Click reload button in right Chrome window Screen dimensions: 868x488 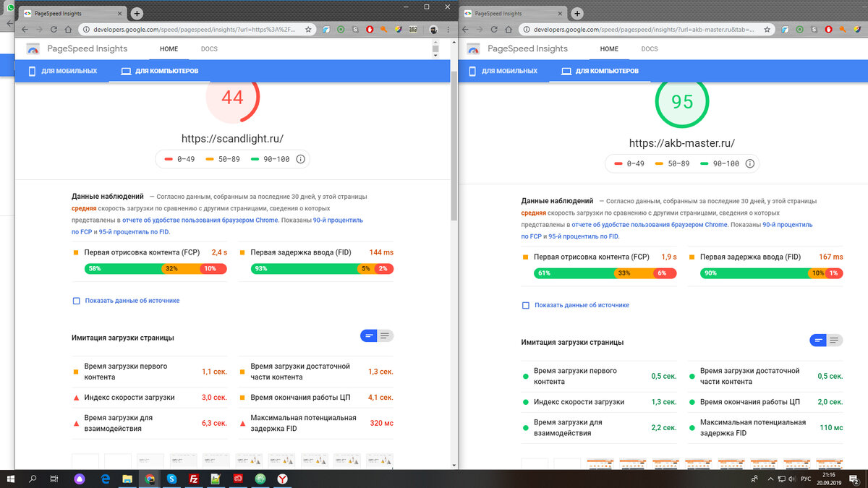tap(493, 30)
